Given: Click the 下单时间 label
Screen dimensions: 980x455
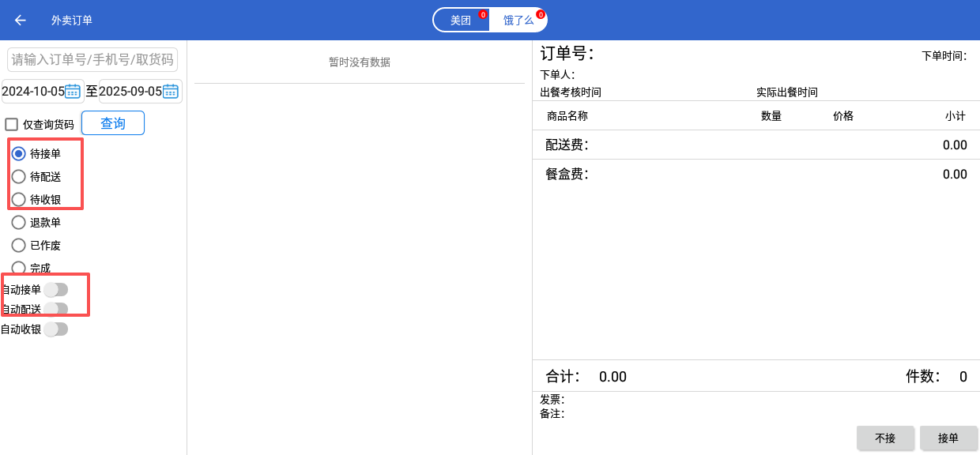Looking at the screenshot, I should point(944,56).
